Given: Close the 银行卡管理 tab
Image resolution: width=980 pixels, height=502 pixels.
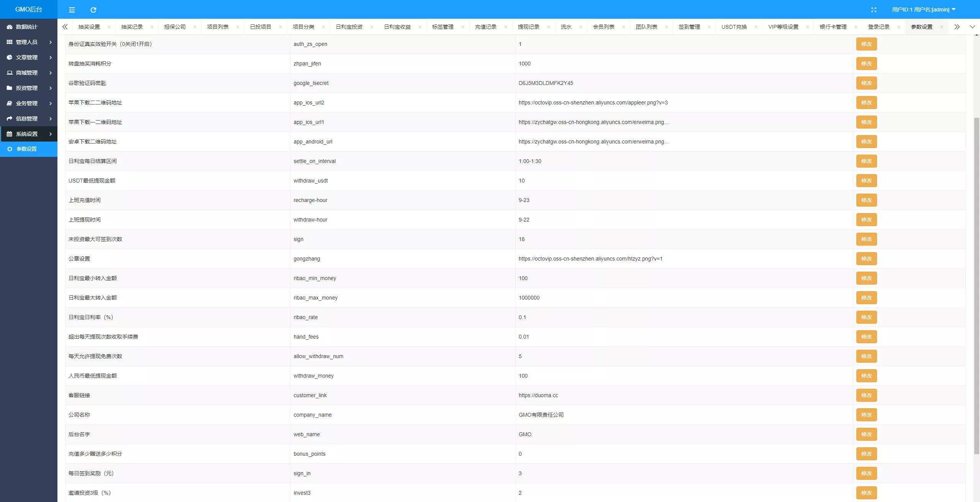Looking at the screenshot, I should [x=856, y=27].
